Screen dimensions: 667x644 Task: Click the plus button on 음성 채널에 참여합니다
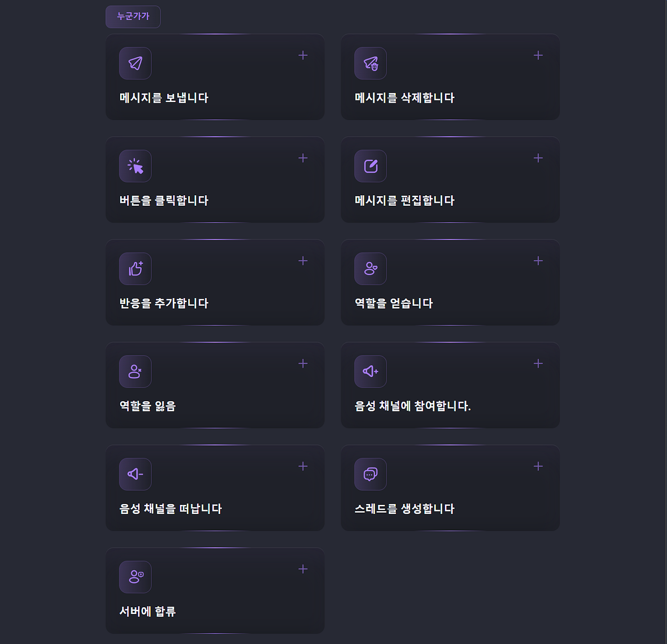click(x=538, y=363)
